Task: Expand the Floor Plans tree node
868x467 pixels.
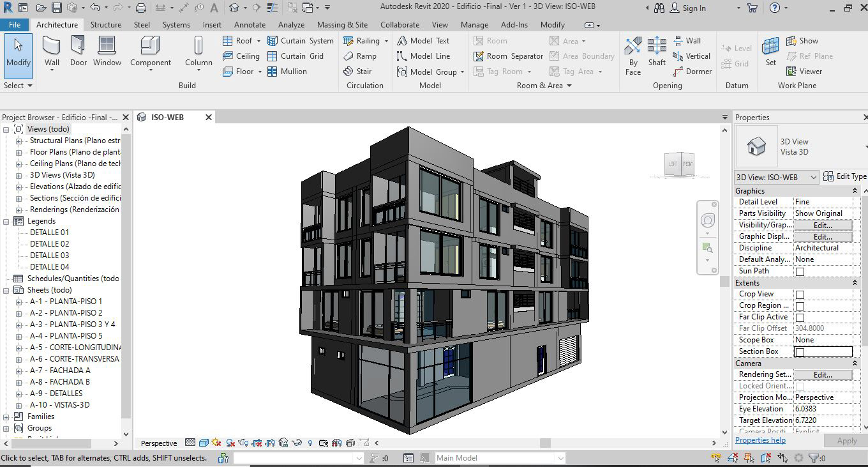Action: click(19, 152)
